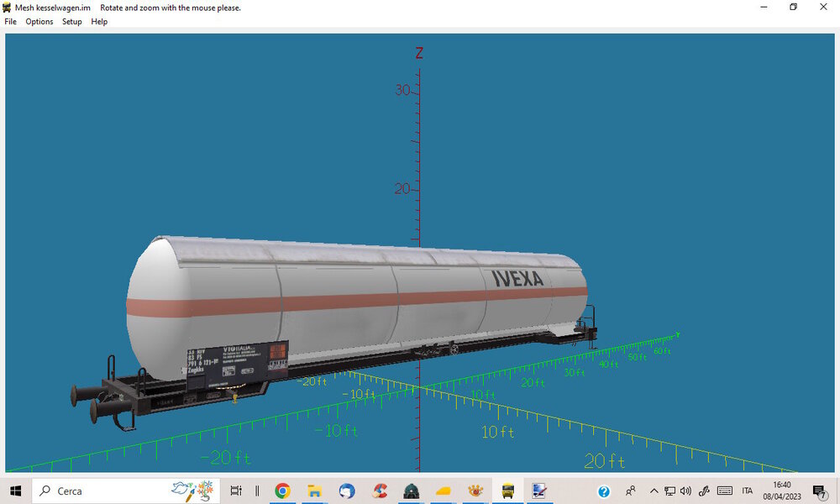Open the volume control in tray
Screen dimensions: 840x504
coord(685,491)
